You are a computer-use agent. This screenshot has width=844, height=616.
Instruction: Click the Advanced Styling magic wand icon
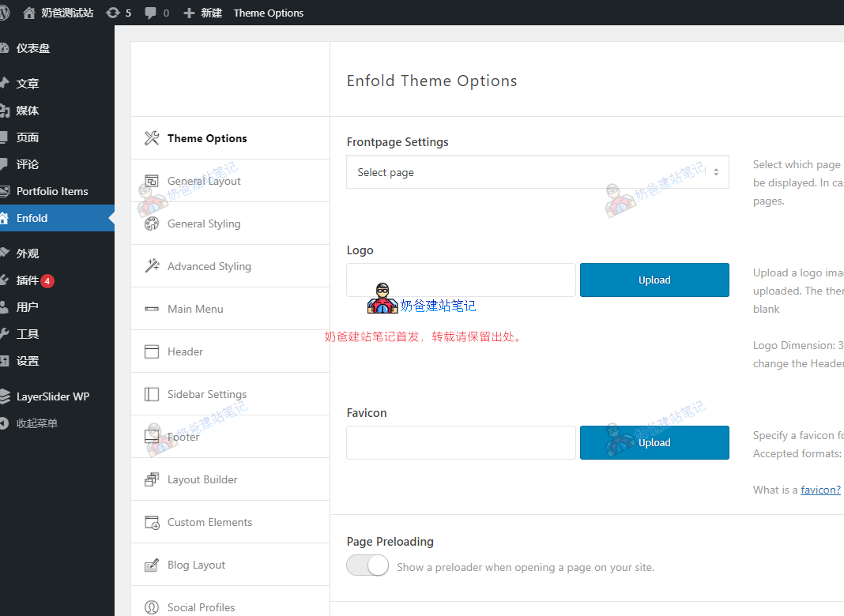[152, 266]
